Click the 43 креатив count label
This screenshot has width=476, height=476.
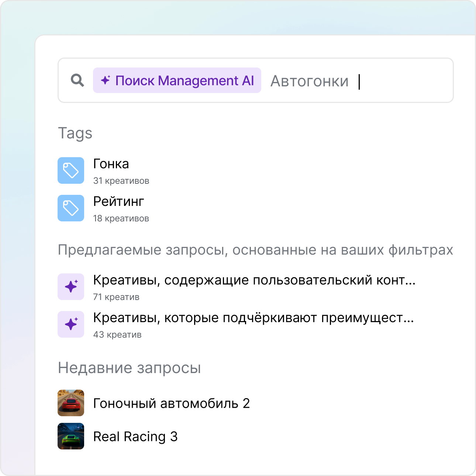tap(117, 335)
